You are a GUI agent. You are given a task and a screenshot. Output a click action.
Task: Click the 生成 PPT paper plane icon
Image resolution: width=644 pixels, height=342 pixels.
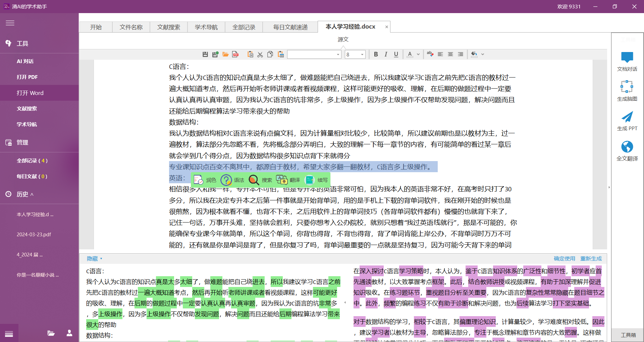click(627, 117)
